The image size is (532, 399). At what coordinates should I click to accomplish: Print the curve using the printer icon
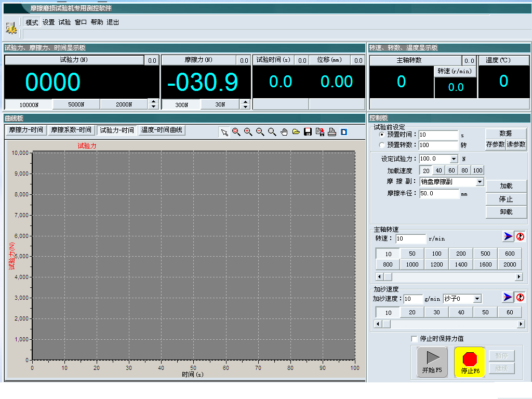(x=332, y=132)
